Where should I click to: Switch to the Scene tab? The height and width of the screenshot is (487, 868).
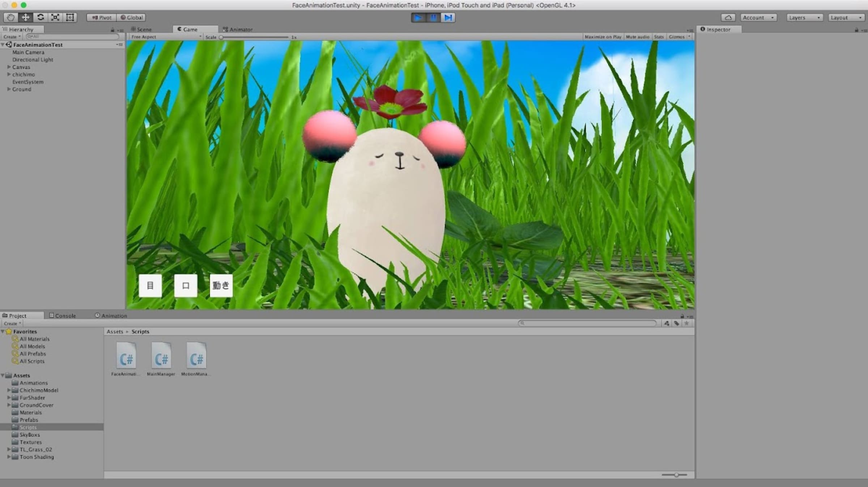coord(142,29)
